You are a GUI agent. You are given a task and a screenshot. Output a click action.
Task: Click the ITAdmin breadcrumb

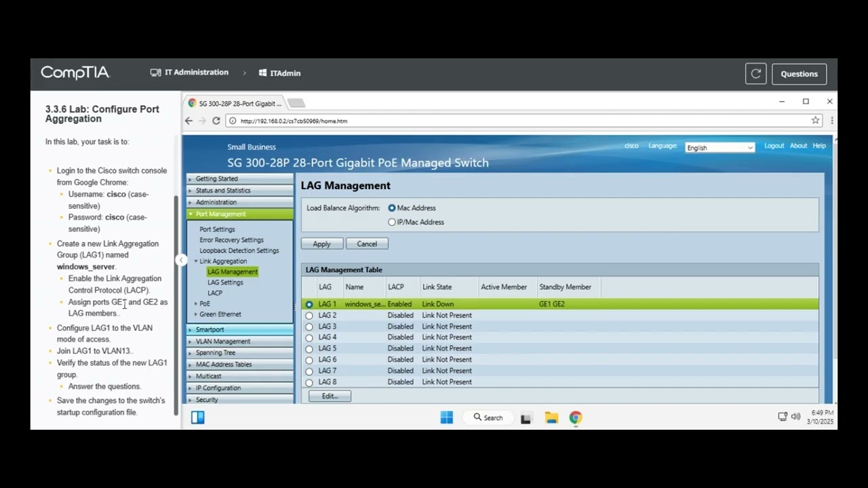279,73
